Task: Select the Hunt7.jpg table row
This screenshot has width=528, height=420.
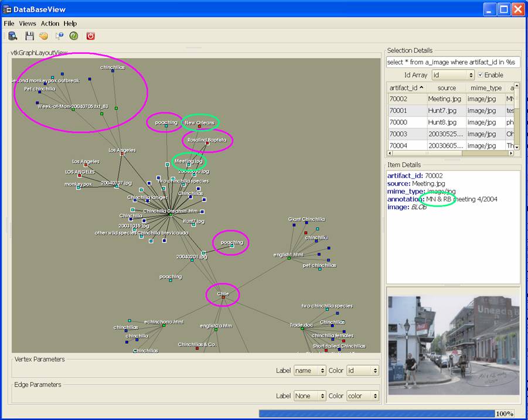Action: click(x=446, y=111)
